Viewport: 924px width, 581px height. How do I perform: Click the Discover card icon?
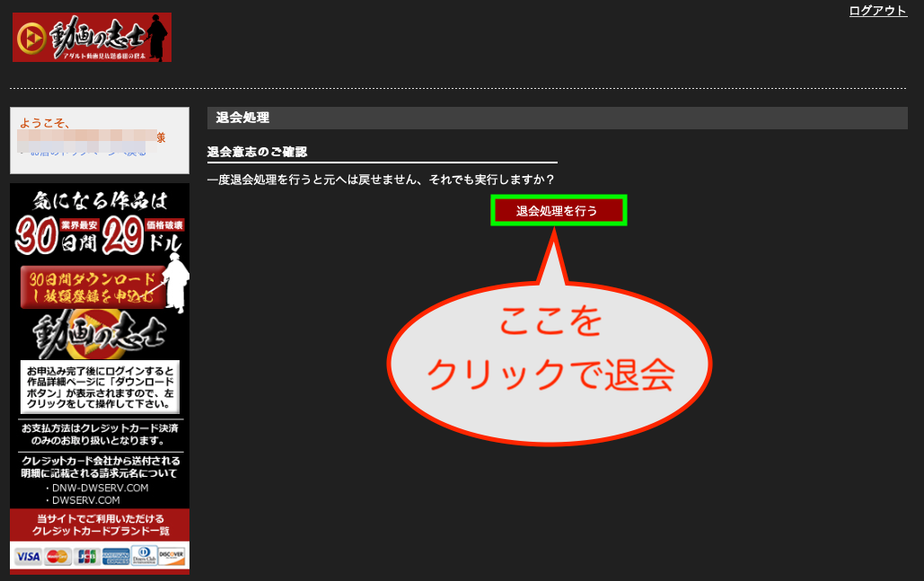[172, 556]
